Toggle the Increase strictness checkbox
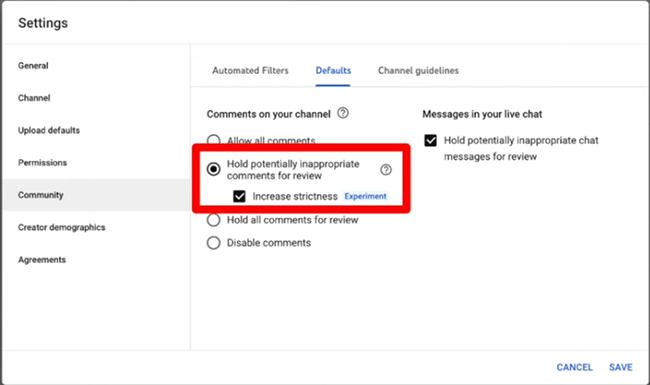 pos(239,196)
